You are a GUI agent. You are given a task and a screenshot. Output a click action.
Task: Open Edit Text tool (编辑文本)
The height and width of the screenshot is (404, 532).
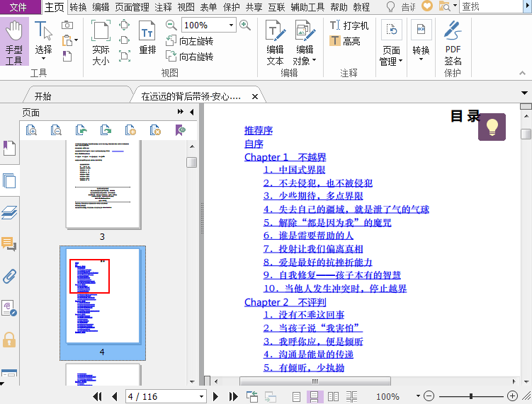tap(275, 42)
